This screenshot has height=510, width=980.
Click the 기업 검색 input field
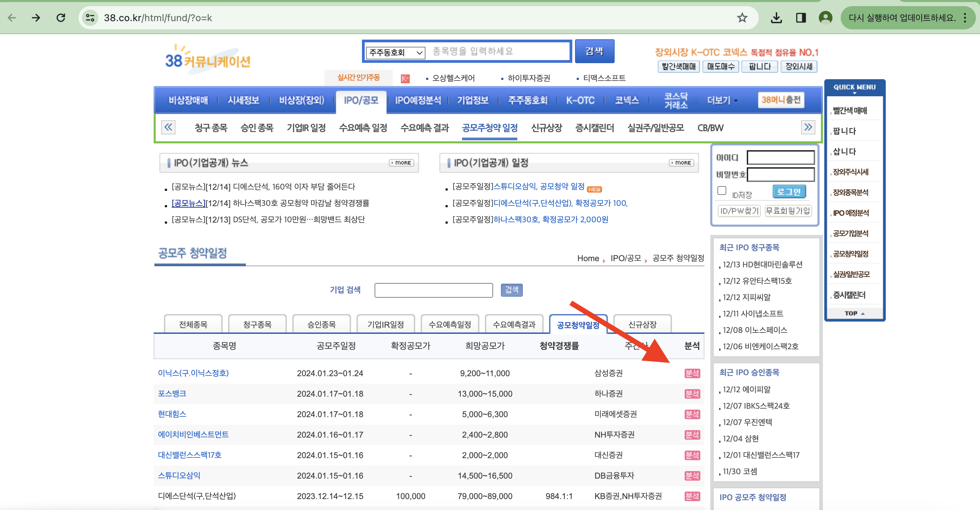(433, 290)
